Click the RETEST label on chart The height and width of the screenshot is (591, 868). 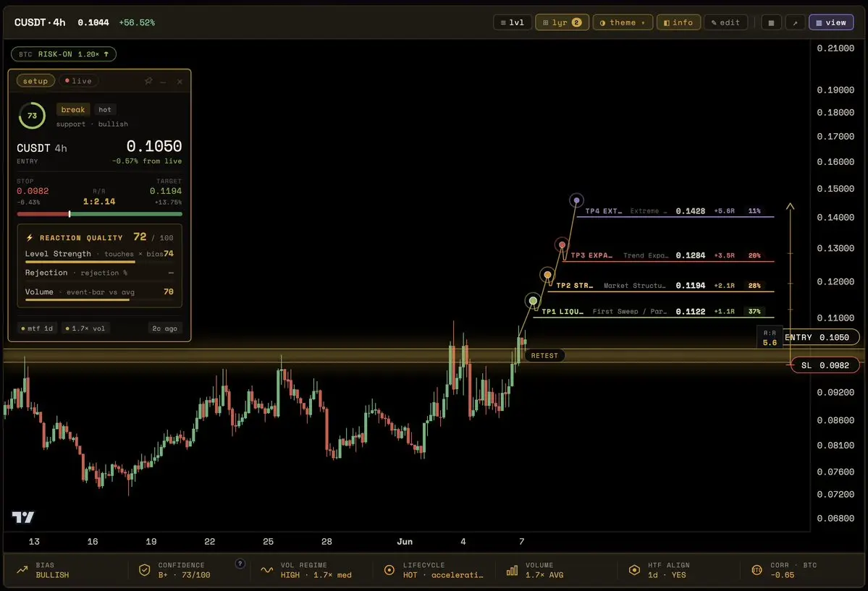[544, 356]
